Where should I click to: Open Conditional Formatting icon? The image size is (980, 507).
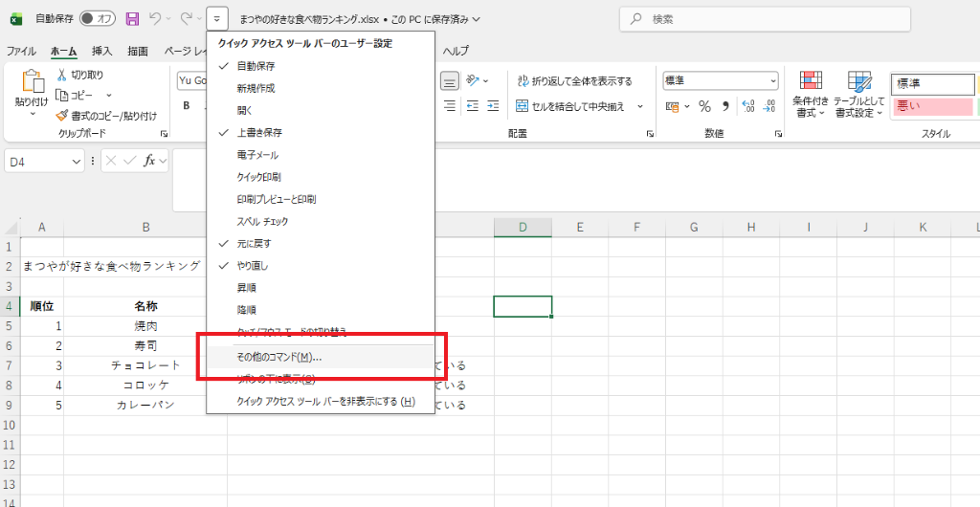[x=811, y=94]
